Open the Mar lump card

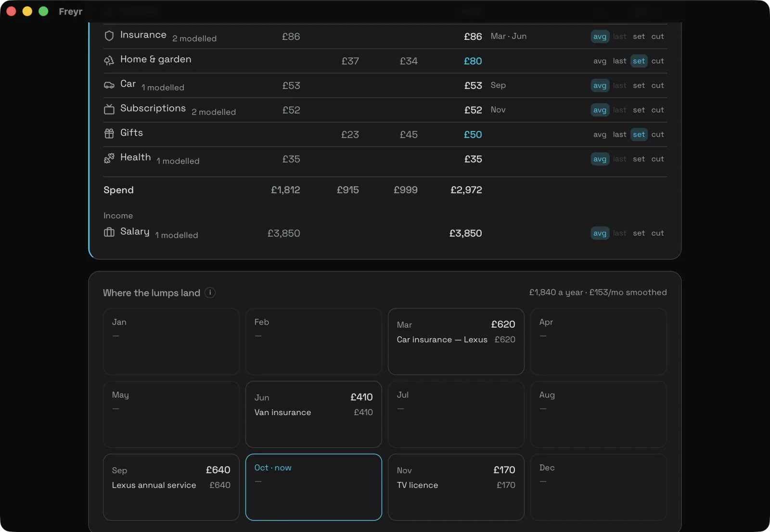[456, 342]
